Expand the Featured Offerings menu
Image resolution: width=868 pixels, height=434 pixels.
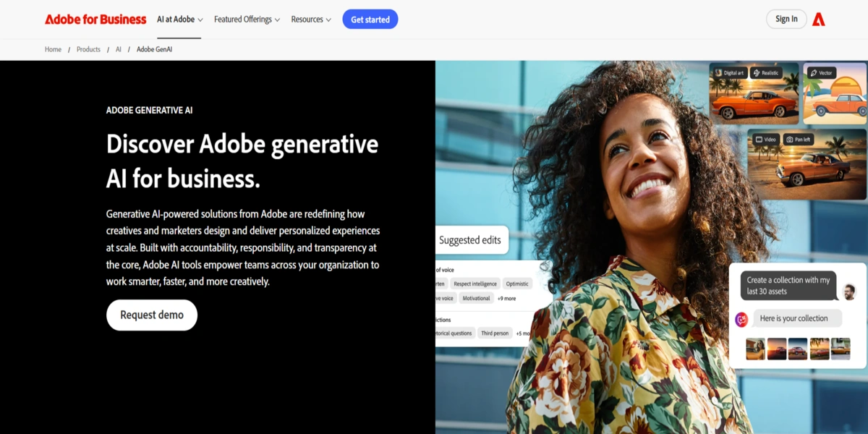(247, 20)
